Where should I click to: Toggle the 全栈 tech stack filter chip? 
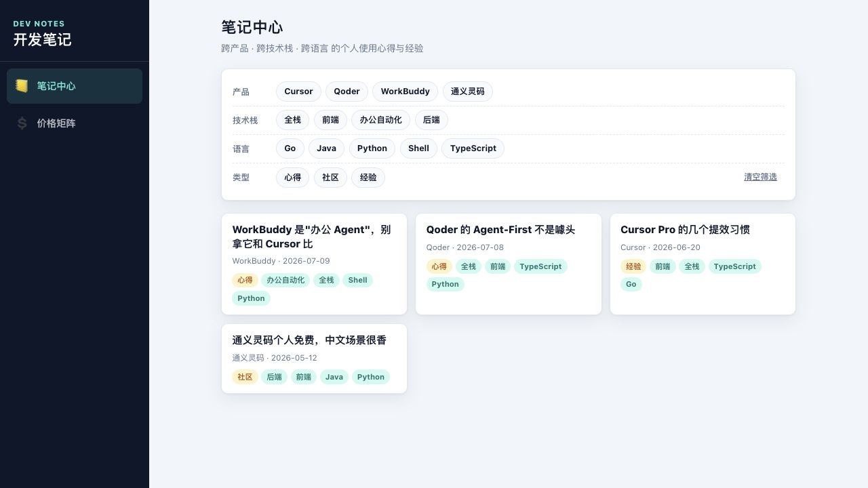click(292, 120)
